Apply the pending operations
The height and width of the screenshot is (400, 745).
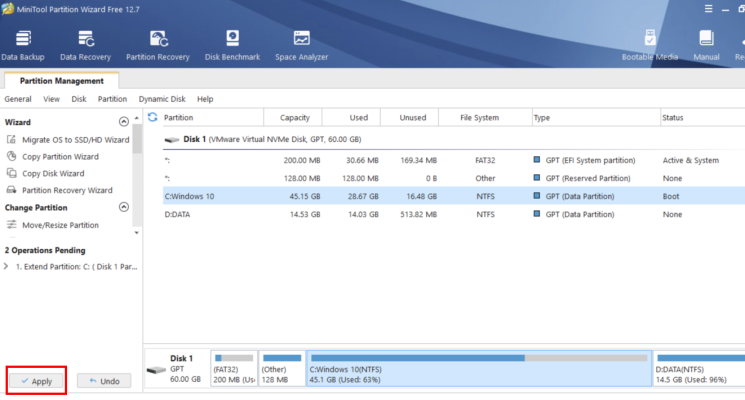[x=37, y=381]
